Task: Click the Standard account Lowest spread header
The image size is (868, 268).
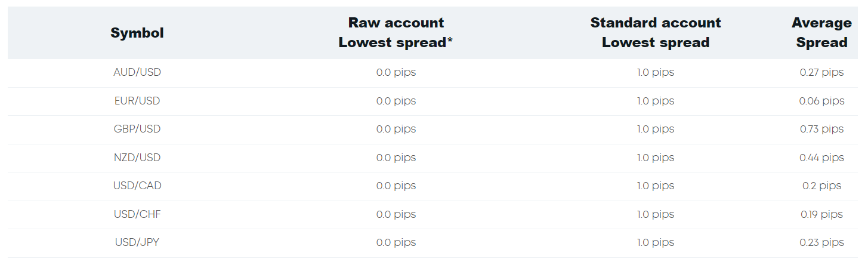Action: (x=656, y=33)
